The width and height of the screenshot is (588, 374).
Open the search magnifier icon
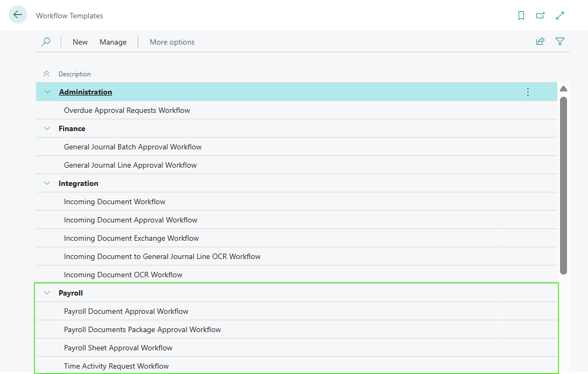[46, 42]
